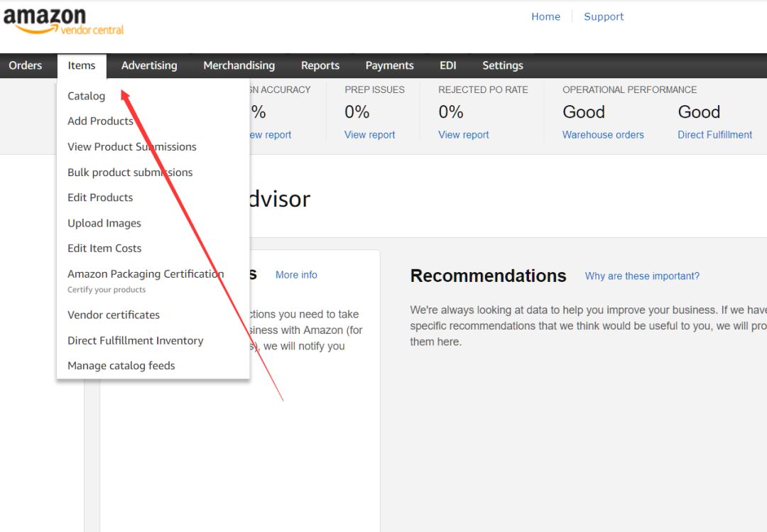Open the Payments menu
The width and height of the screenshot is (767, 532).
389,65
